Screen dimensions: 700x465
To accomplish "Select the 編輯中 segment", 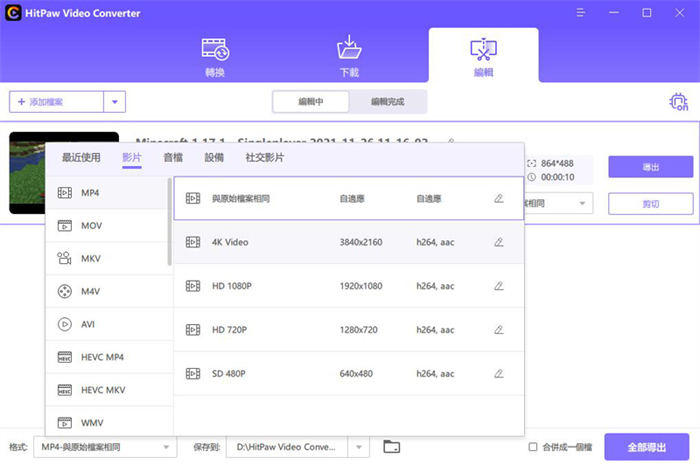I will pos(311,102).
